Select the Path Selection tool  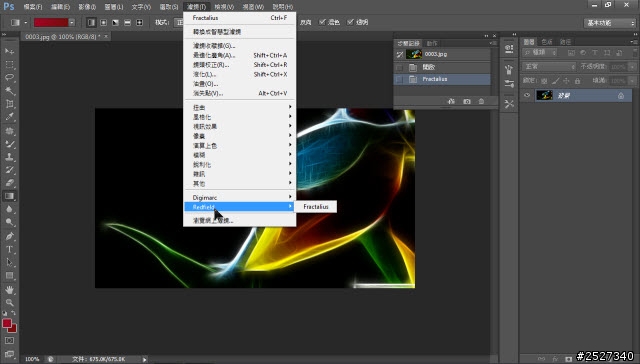click(x=9, y=262)
